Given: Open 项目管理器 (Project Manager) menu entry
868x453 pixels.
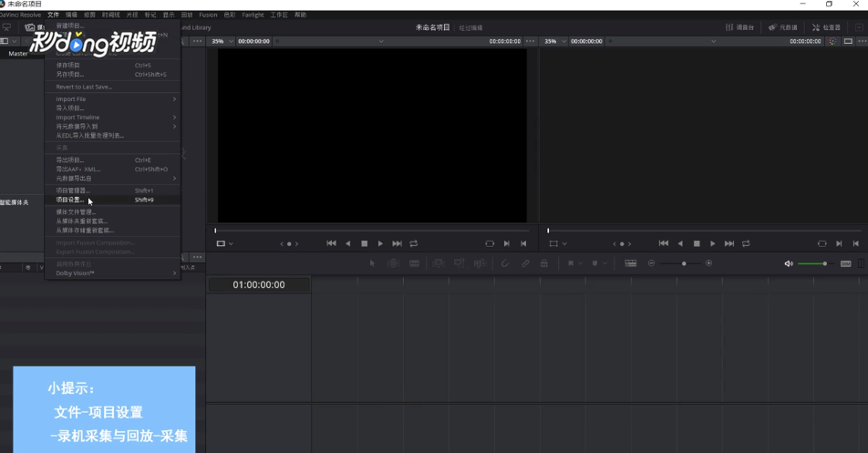Looking at the screenshot, I should (112, 190).
